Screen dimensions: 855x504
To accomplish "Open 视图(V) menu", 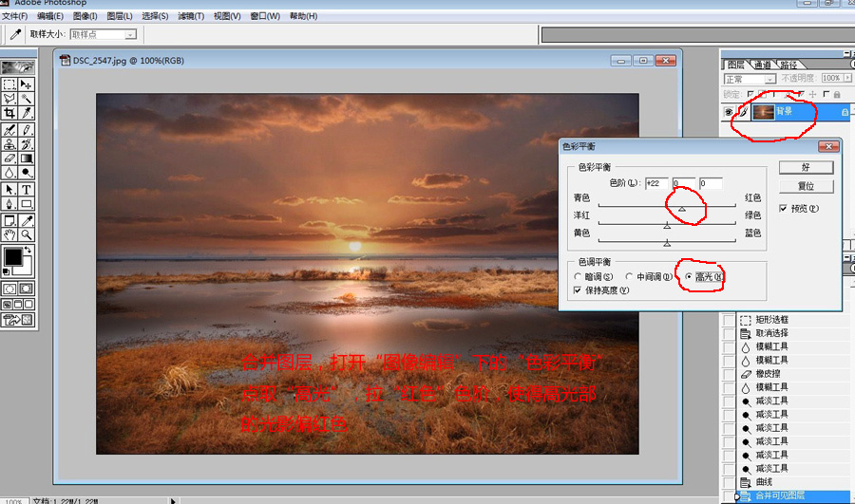I will pyautogui.click(x=227, y=16).
